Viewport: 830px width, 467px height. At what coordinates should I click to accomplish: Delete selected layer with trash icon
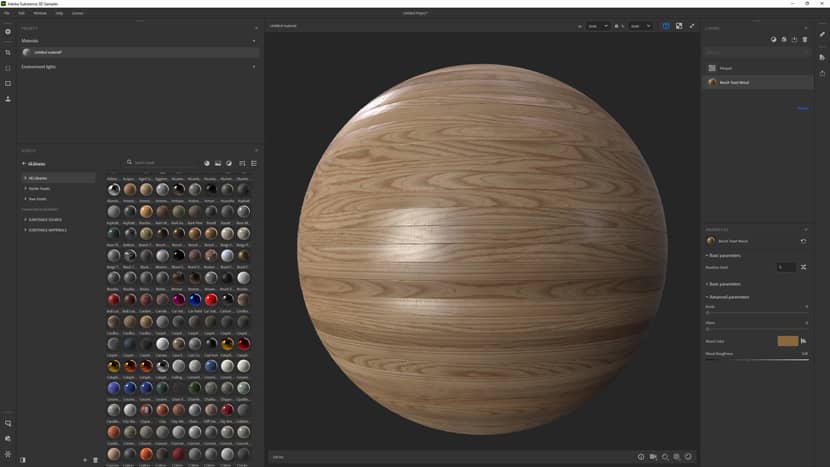[x=805, y=40]
